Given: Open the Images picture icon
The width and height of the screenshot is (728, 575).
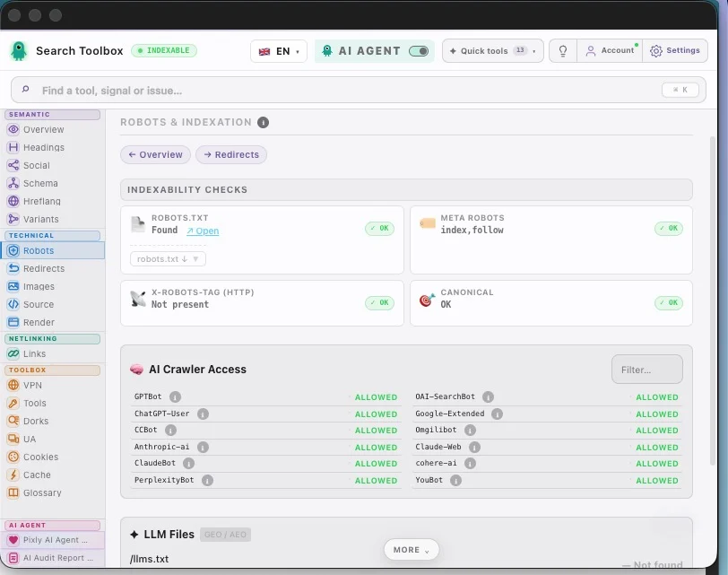Looking at the screenshot, I should (x=13, y=286).
